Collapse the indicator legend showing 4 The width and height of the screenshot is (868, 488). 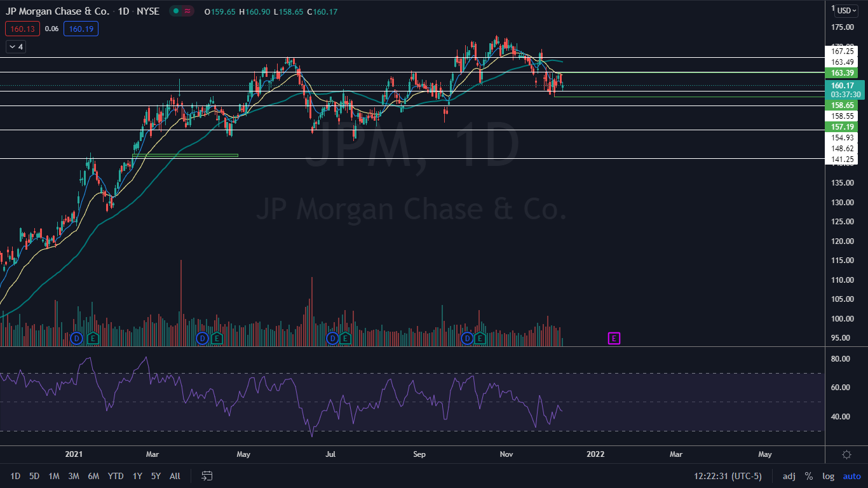(15, 46)
